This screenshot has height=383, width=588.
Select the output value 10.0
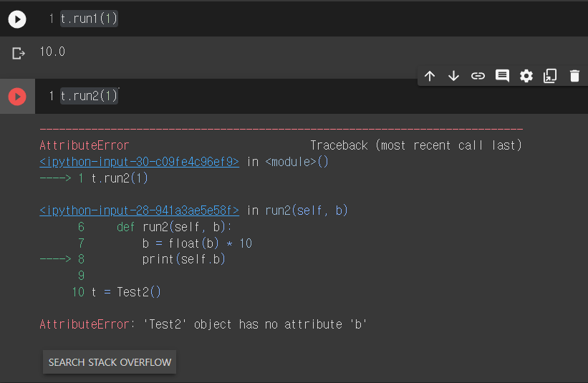pos(52,52)
